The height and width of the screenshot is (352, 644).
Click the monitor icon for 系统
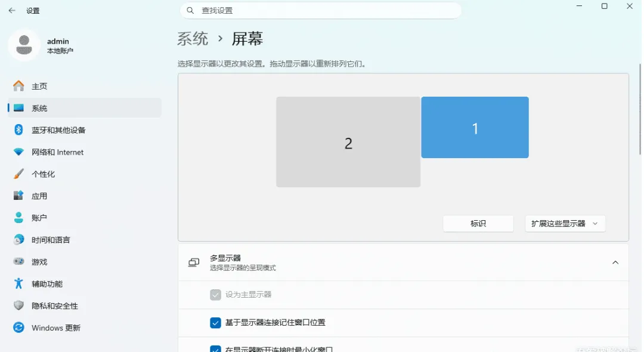pos(18,108)
